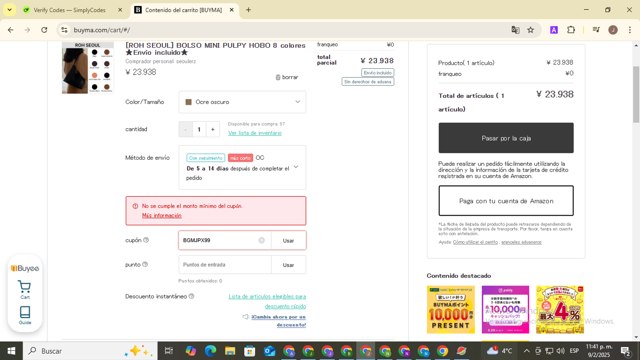Open Copilot from the taskbar
This screenshot has height=360, width=640.
[191, 351]
